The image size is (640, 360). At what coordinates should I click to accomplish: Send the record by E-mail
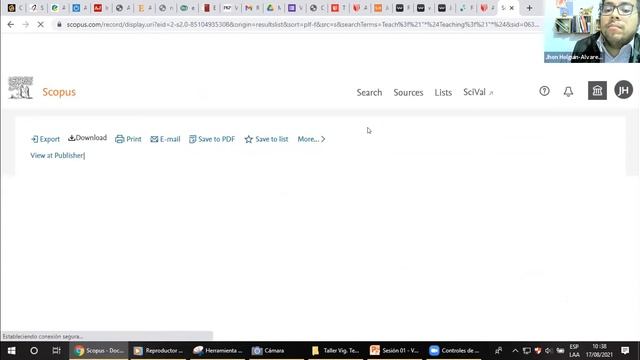pos(165,139)
